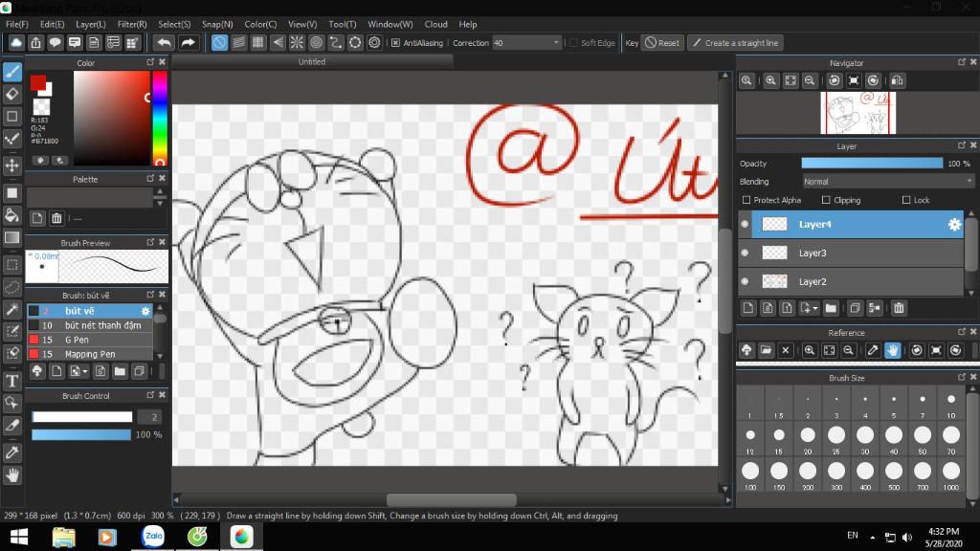Viewport: 980px width, 551px height.
Task: Select the Move tool
Action: 11,165
